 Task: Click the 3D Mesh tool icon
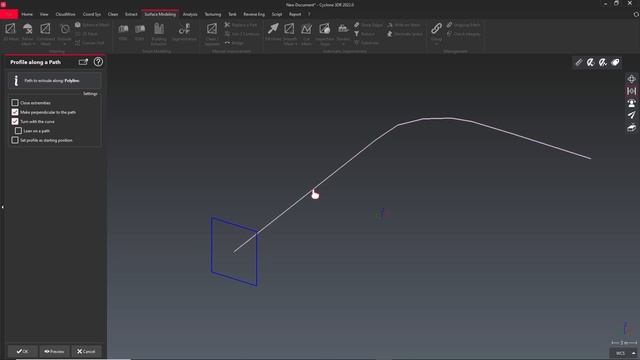(10, 29)
